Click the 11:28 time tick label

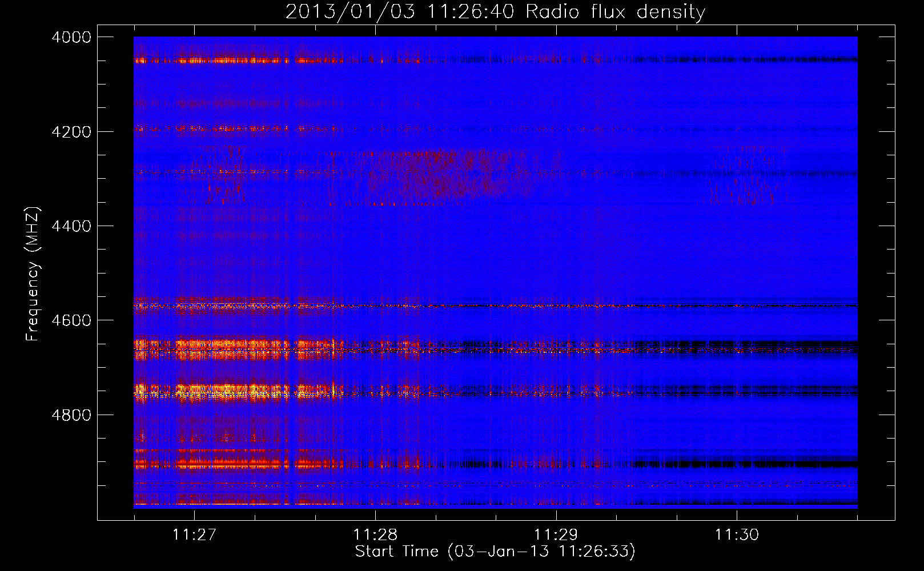coord(375,534)
